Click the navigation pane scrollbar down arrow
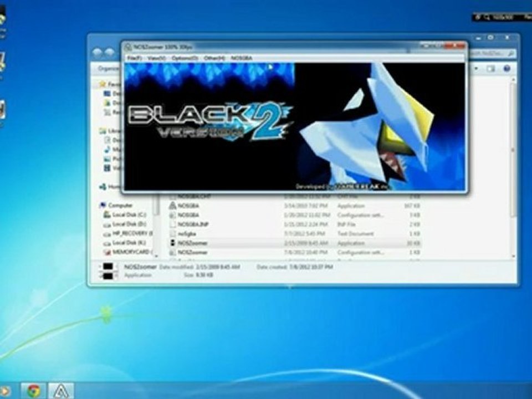532x399 pixels. pyautogui.click(x=156, y=257)
